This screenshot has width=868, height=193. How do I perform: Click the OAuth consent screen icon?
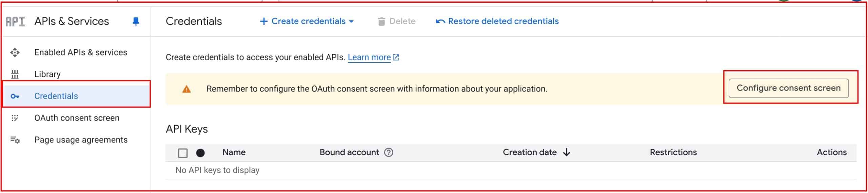(15, 118)
